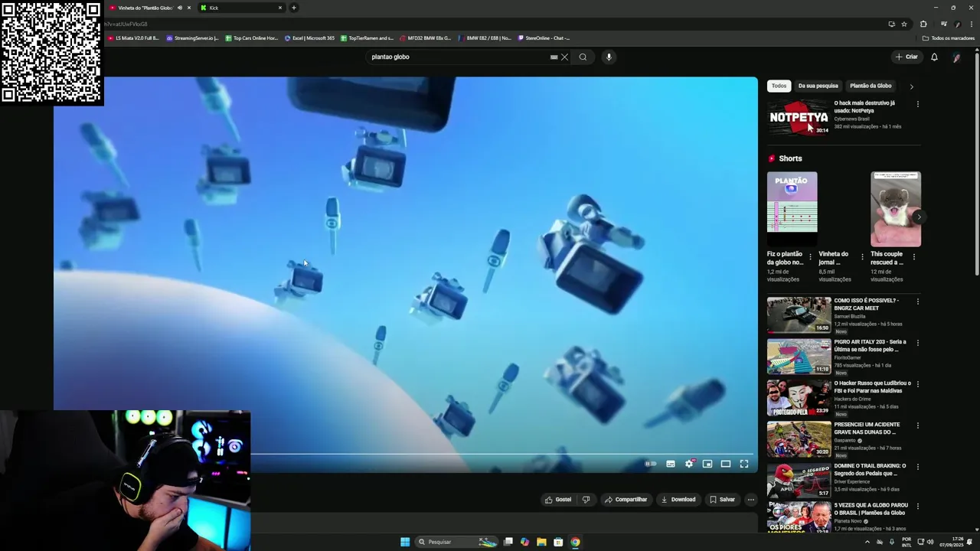980x551 pixels.
Task: Open PRESENCIEI UM ACIDENTE GRAVE video
Action: pyautogui.click(x=799, y=439)
